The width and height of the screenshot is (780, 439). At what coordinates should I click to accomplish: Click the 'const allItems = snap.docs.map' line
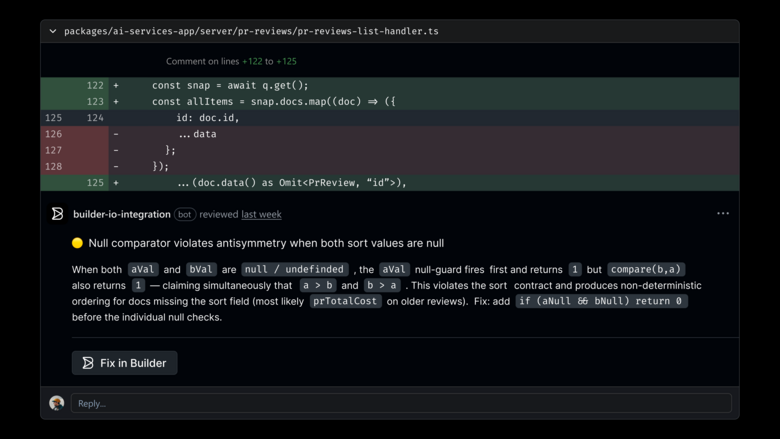274,101
